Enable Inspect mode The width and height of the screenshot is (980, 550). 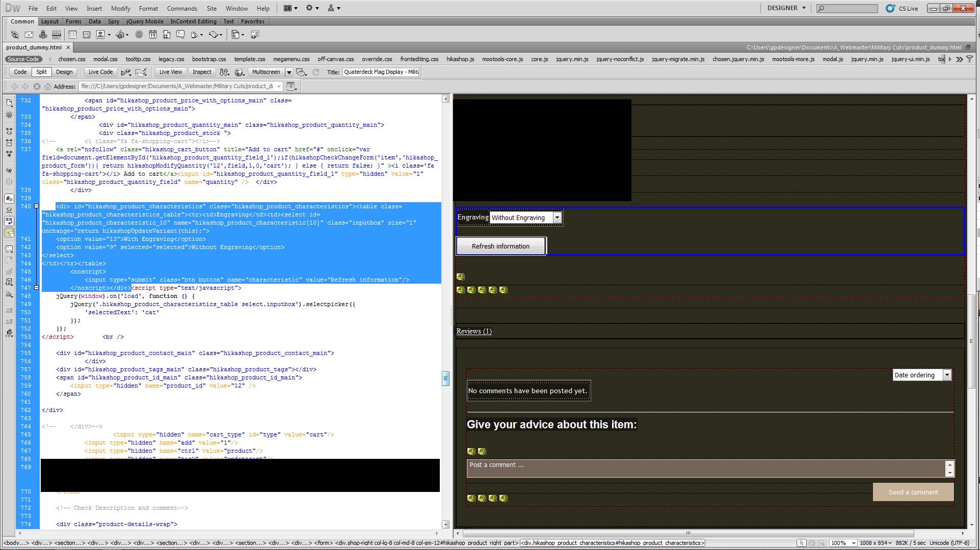point(202,72)
